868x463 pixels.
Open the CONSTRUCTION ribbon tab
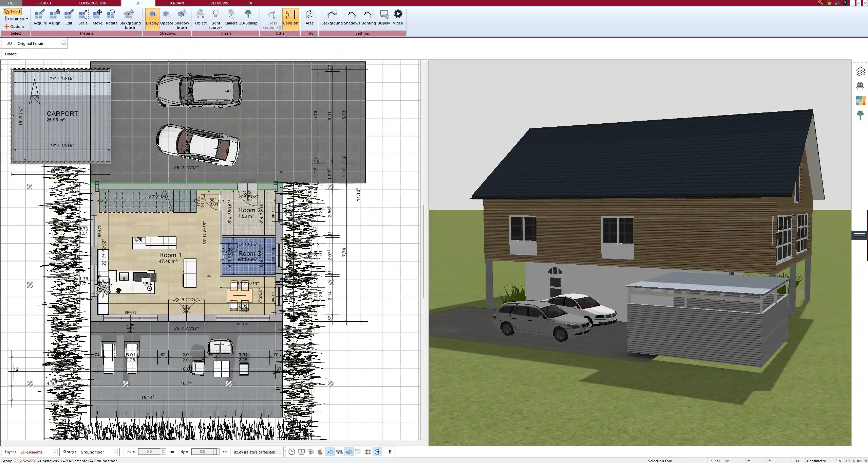93,3
